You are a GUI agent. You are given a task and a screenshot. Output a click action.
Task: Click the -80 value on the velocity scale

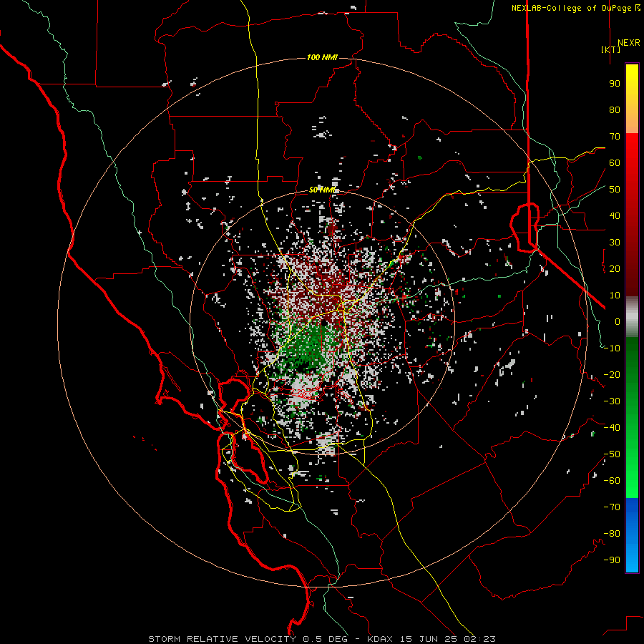[612, 534]
